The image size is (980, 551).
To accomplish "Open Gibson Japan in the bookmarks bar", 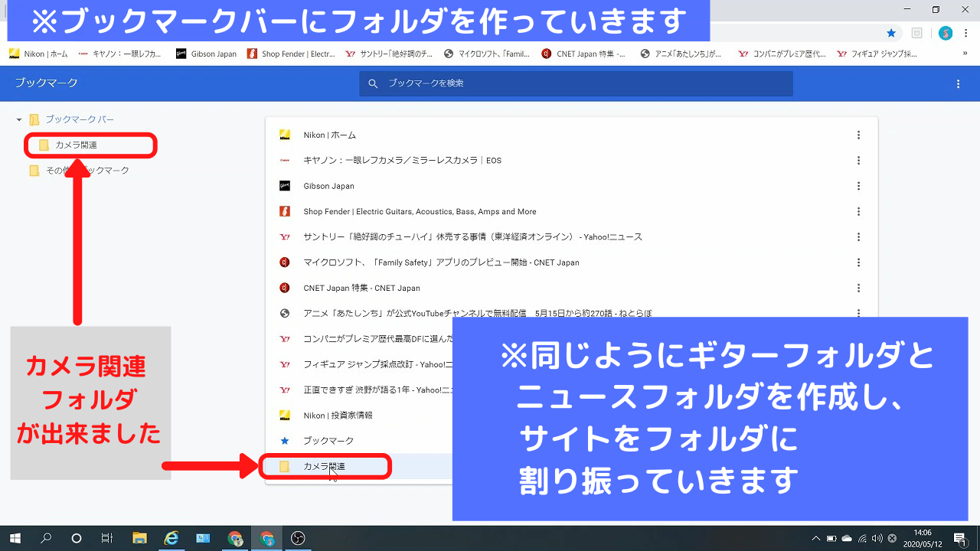I will point(207,54).
